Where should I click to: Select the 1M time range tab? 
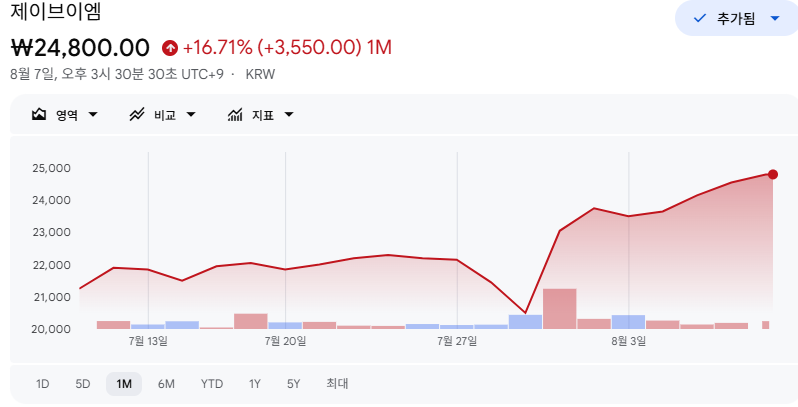124,384
